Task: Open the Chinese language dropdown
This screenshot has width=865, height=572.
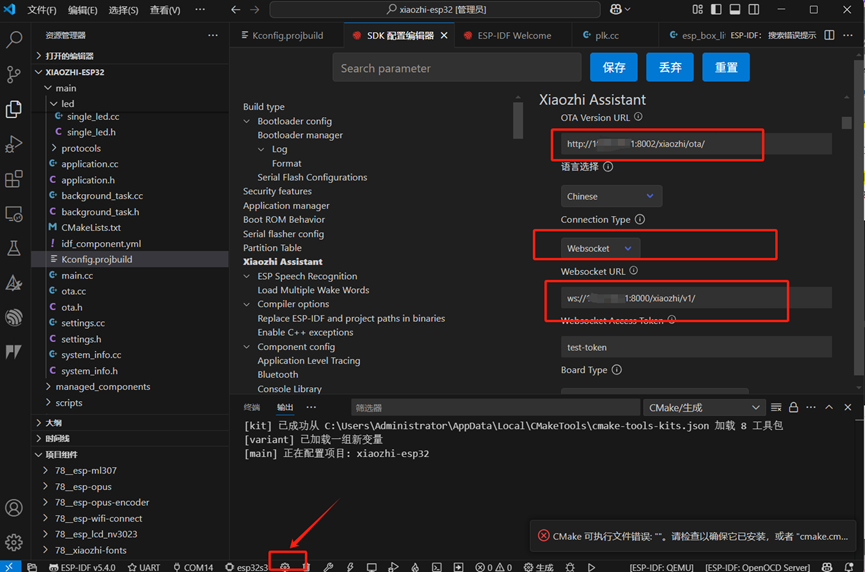Action: pyautogui.click(x=611, y=196)
